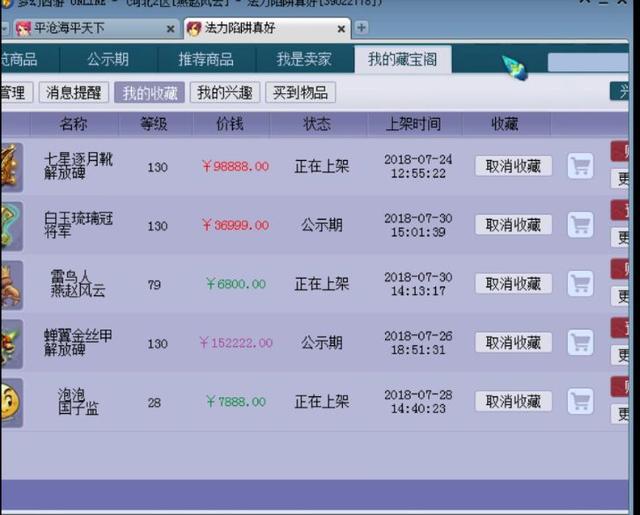The height and width of the screenshot is (515, 640).
Task: Cancel favorite for 七星逐月靴 item
Action: point(513,166)
